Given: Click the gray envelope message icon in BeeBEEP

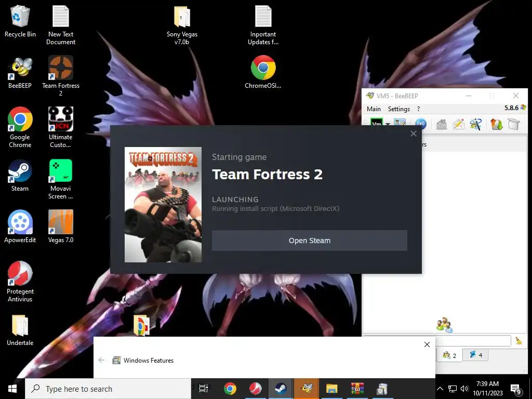Looking at the screenshot, I should point(441,124).
